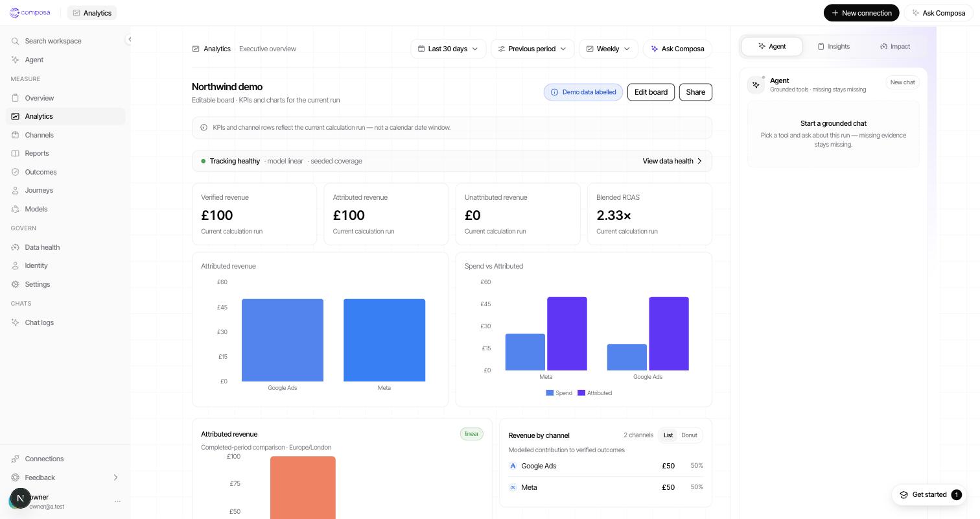Open View data health chevron link

[x=673, y=161]
